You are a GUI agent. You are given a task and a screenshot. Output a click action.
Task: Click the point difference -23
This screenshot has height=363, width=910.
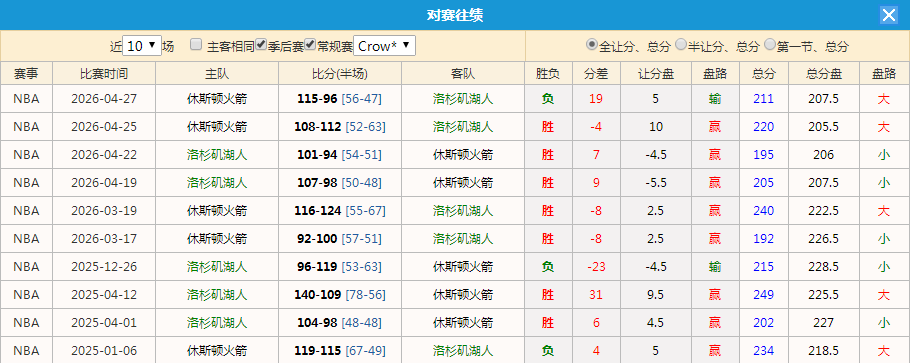pyautogui.click(x=596, y=267)
